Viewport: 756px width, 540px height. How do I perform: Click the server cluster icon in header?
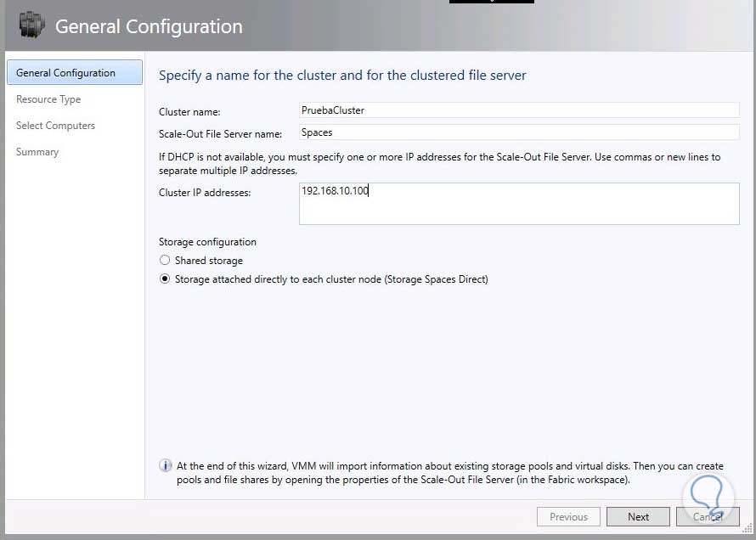(31, 25)
